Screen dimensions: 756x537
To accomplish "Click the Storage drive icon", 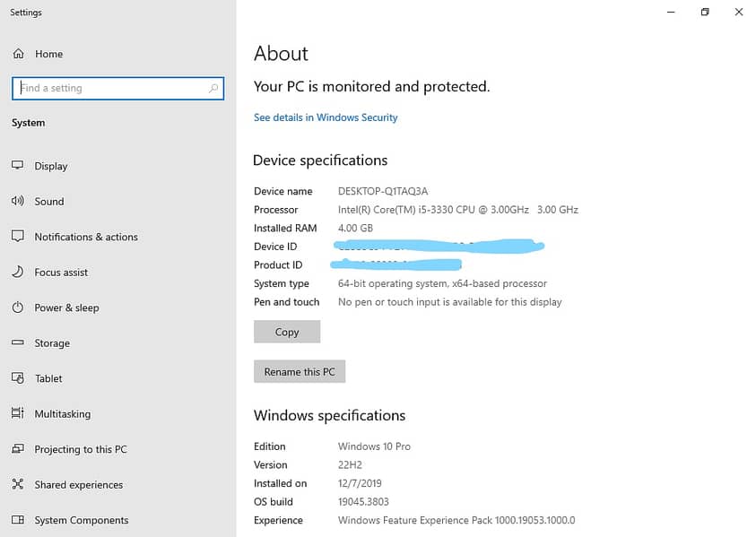I will click(17, 342).
